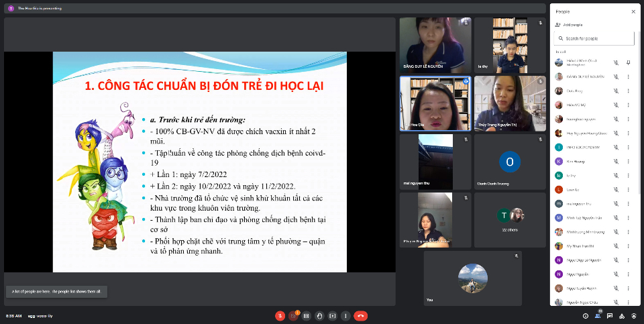Image resolution: width=644 pixels, height=324 pixels.
Task: Raise your hand in the meeting
Action: tap(319, 315)
